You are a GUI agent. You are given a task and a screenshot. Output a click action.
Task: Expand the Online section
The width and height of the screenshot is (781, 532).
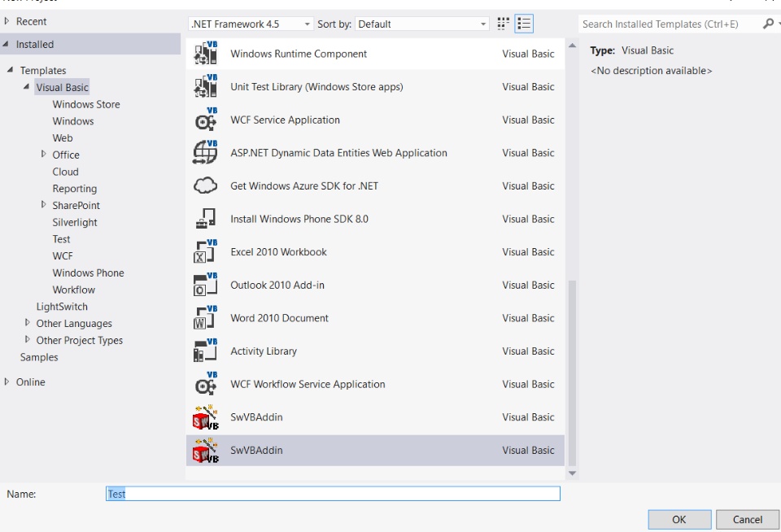pos(7,382)
